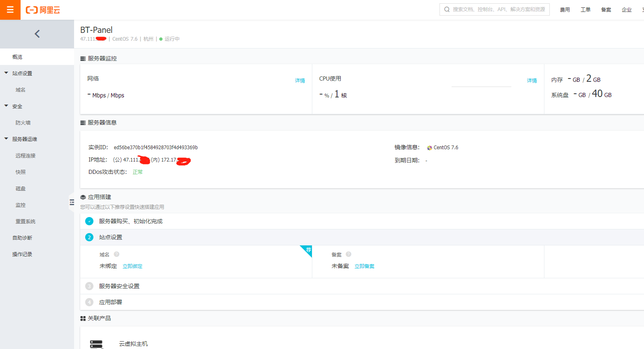644x349 pixels.
Task: Open 详情 for the 网络 monitor
Action: click(x=300, y=81)
